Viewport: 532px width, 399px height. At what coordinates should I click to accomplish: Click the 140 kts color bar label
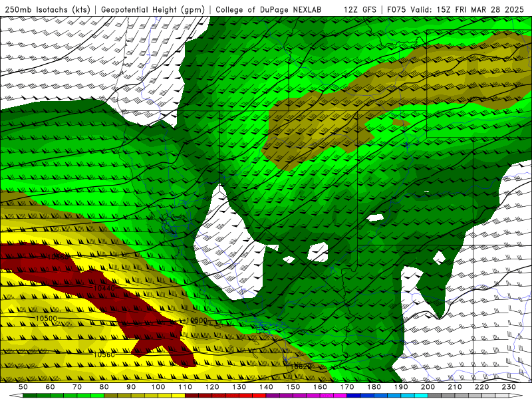point(266,387)
